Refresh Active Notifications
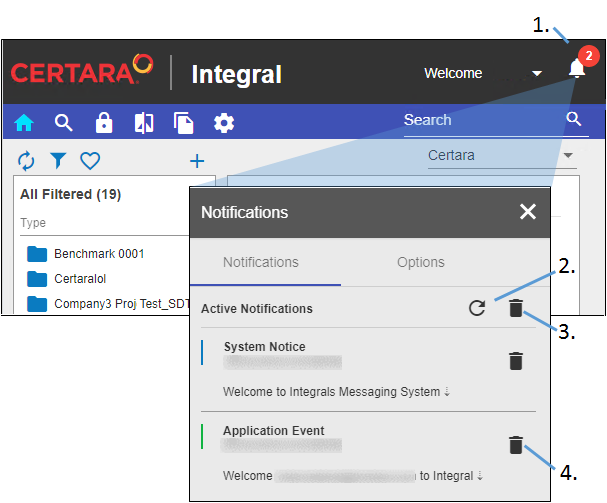Screen dimensions: 607x503 tap(477, 308)
